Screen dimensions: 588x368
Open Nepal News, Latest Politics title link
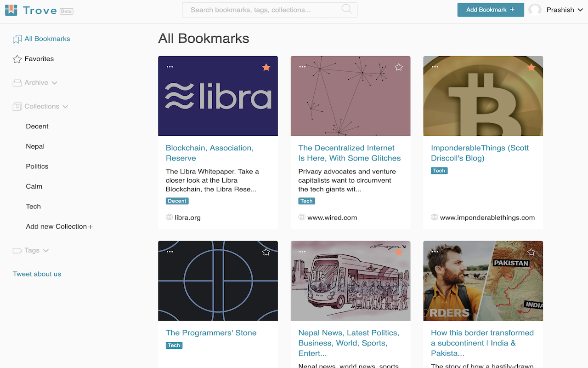tap(349, 343)
